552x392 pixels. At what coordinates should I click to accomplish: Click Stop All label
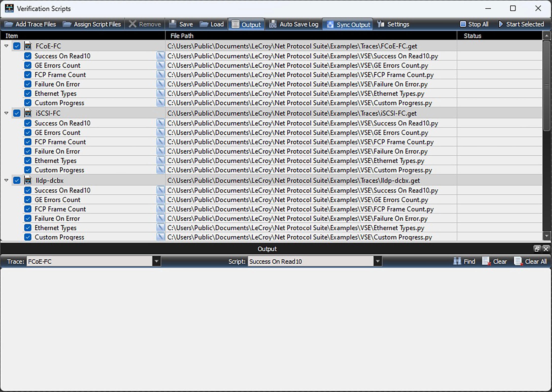tap(478, 24)
